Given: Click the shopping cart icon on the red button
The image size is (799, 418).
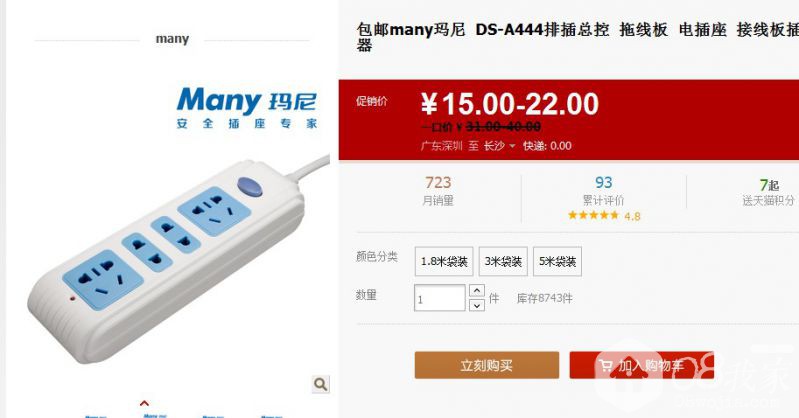Looking at the screenshot, I should tap(606, 365).
